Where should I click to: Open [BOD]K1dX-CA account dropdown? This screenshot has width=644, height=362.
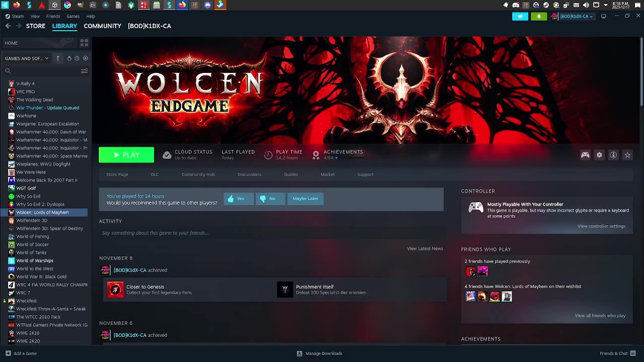(x=573, y=16)
